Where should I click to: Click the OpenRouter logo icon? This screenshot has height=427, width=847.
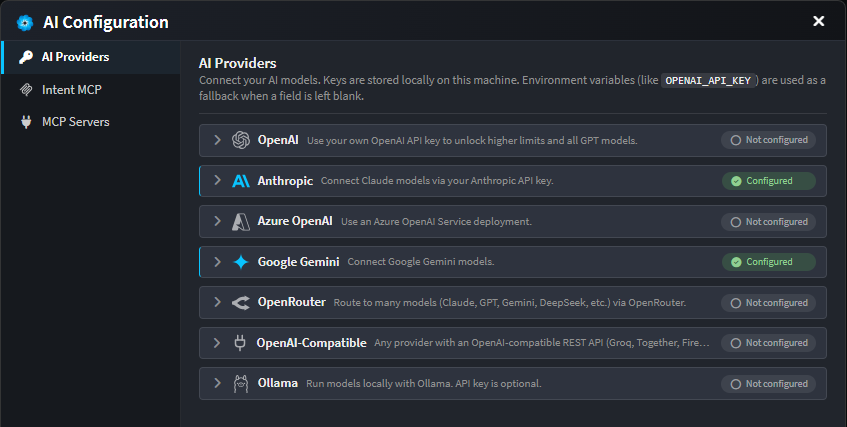[241, 303]
